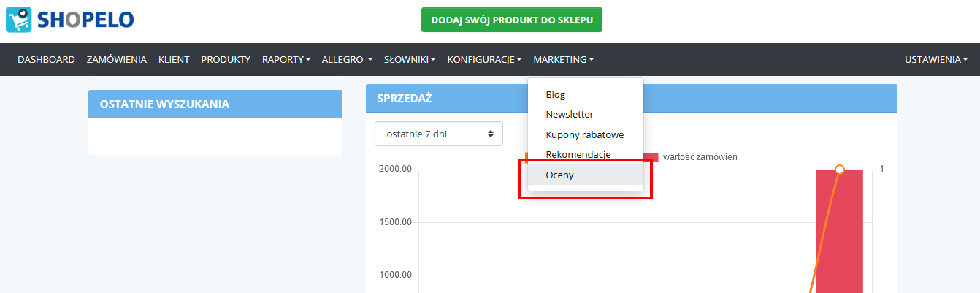The image size is (980, 293).
Task: Open the Zamówienia page
Action: coord(116,59)
